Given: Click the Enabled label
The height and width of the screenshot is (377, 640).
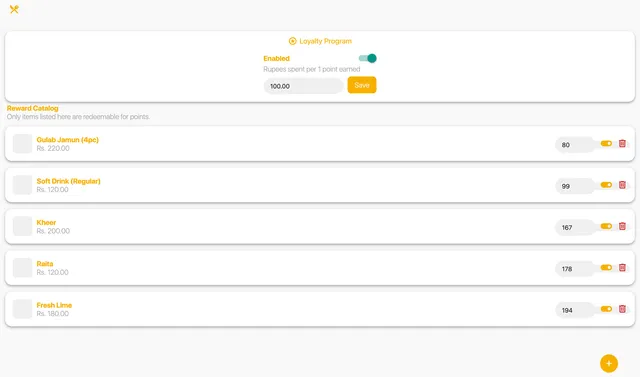Looking at the screenshot, I should pyautogui.click(x=276, y=58).
